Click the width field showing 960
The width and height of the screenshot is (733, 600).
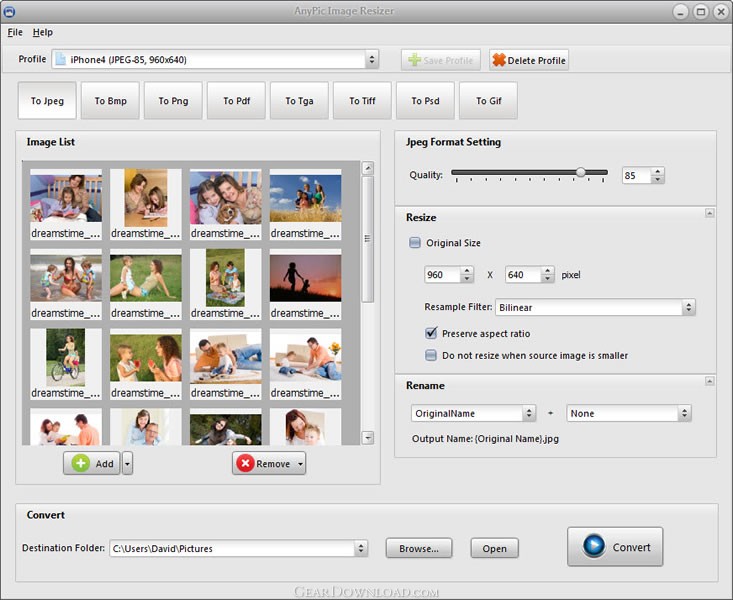(442, 275)
